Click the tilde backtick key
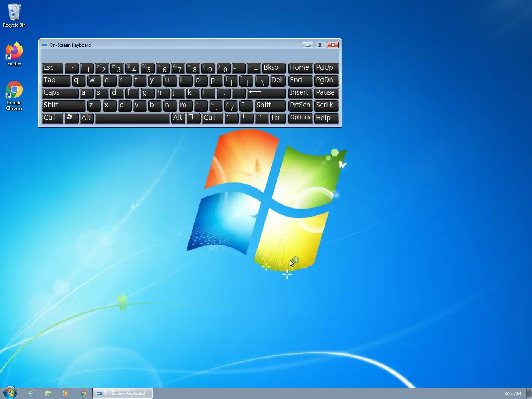The height and width of the screenshot is (399, 532). [x=71, y=68]
